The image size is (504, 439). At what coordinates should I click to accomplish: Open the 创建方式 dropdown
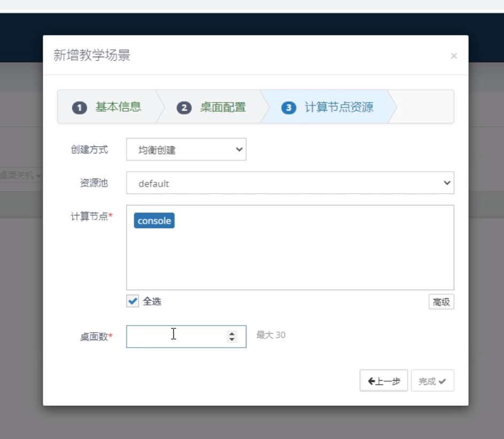(186, 150)
